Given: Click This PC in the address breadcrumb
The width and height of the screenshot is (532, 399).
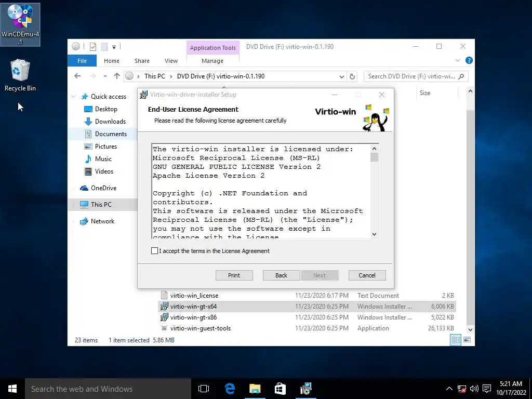Looking at the screenshot, I should pos(155,76).
